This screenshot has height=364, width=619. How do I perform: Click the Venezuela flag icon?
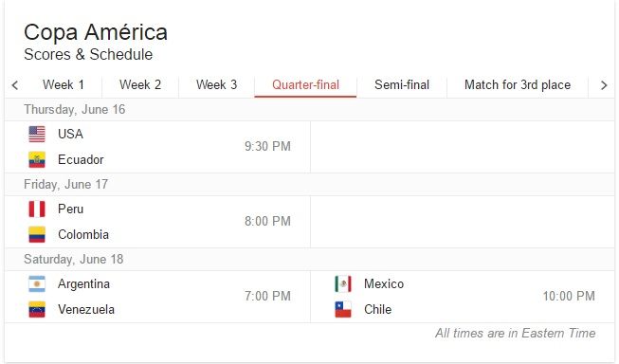[37, 310]
